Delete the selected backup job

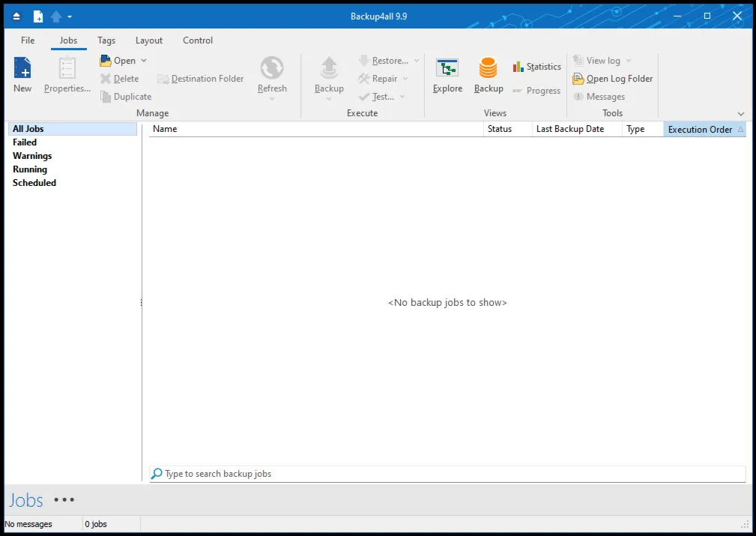[x=120, y=79]
